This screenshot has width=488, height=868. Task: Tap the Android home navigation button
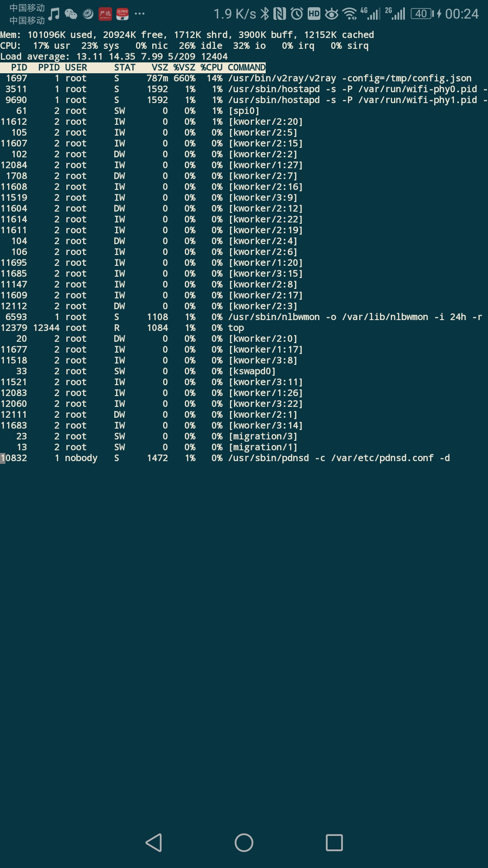(x=244, y=843)
